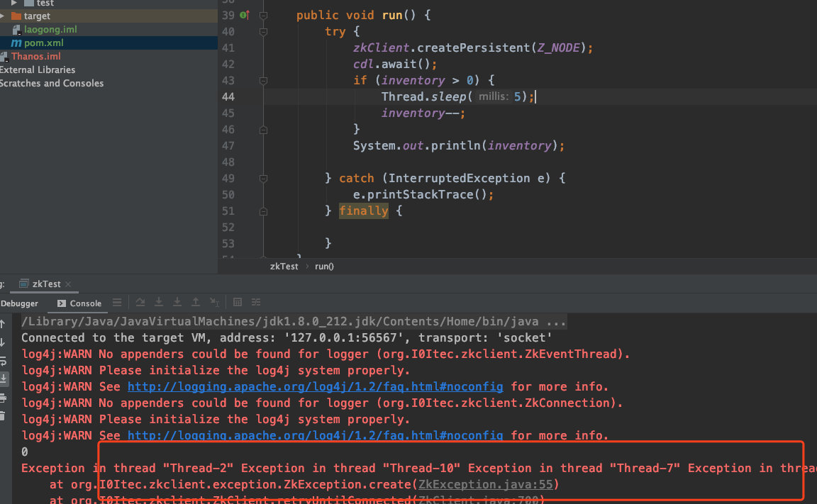The width and height of the screenshot is (817, 504).
Task: Collapse the finally block fold at line 51
Action: [x=264, y=211]
